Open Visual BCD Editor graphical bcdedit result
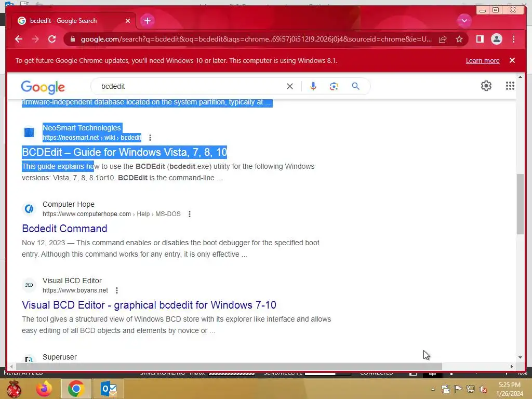Image resolution: width=532 pixels, height=399 pixels. (x=149, y=304)
